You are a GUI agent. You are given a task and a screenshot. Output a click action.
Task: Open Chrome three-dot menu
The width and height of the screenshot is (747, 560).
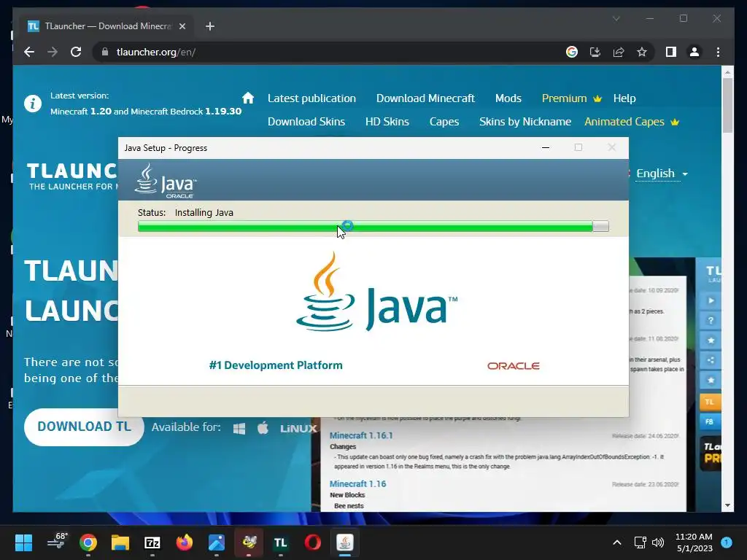coord(718,52)
